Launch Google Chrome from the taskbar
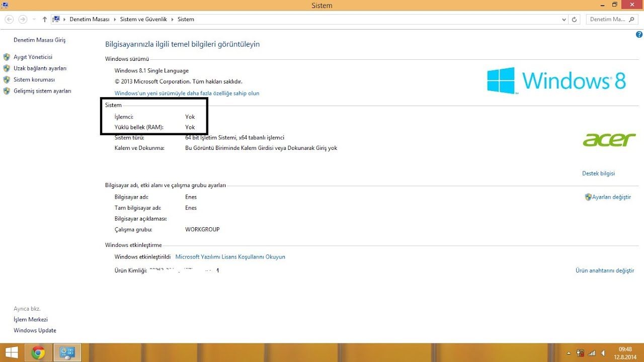 pyautogui.click(x=38, y=352)
